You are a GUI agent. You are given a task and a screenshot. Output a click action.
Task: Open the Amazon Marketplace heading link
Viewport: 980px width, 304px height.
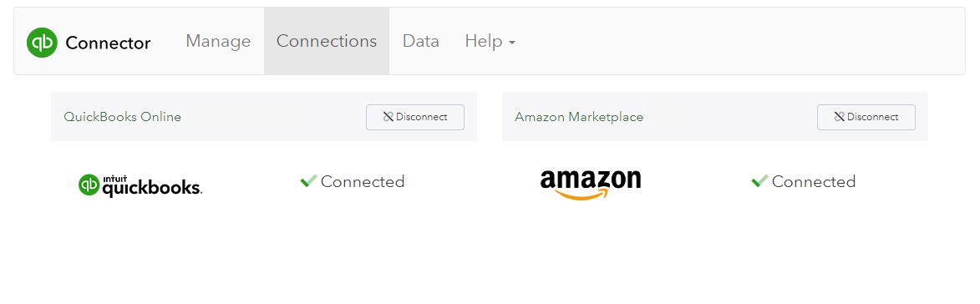[x=579, y=117]
